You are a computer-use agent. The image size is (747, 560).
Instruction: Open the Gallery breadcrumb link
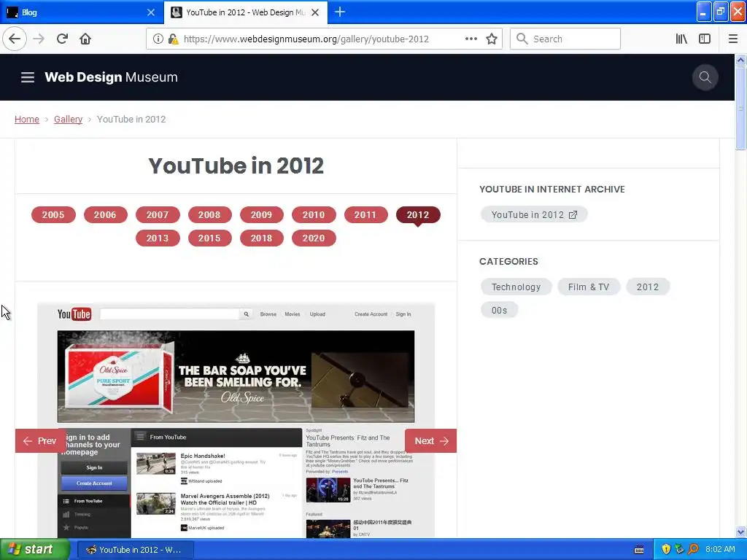pos(68,119)
